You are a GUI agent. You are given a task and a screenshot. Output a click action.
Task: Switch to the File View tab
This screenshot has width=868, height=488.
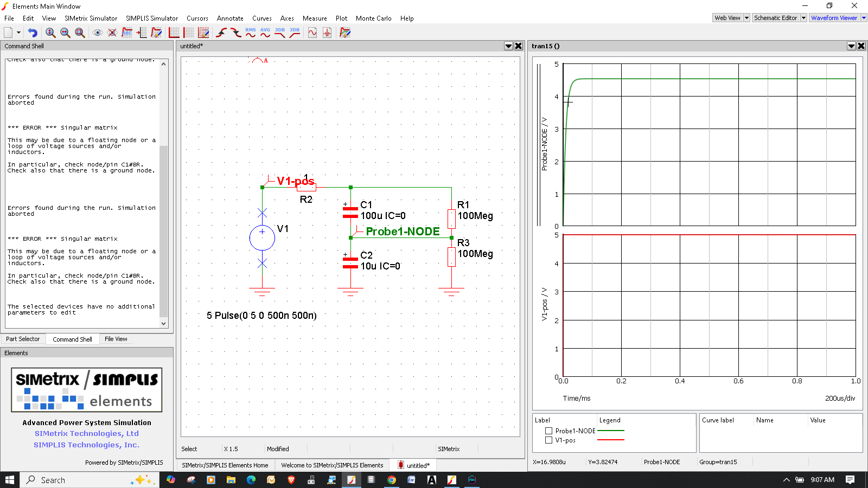click(116, 339)
